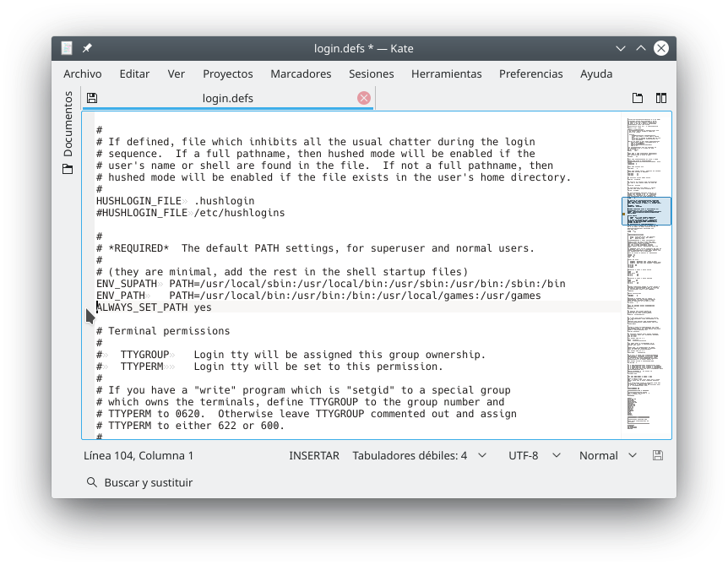This screenshot has height=565, width=728.
Task: Click the highlighted region in the minimap
Action: (646, 211)
